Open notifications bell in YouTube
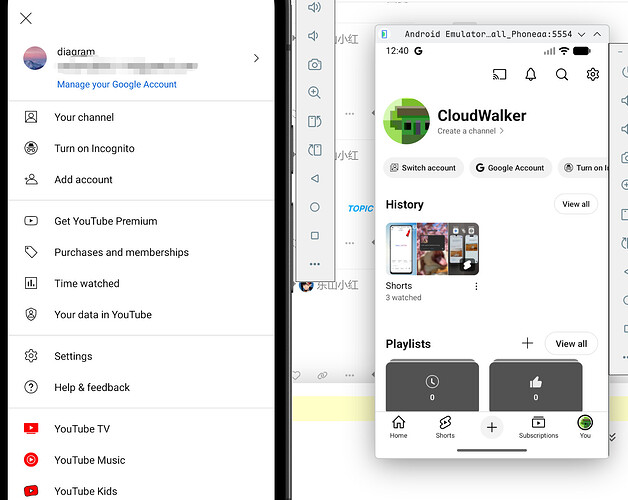Screen dimensions: 628x500 pyautogui.click(x=531, y=75)
